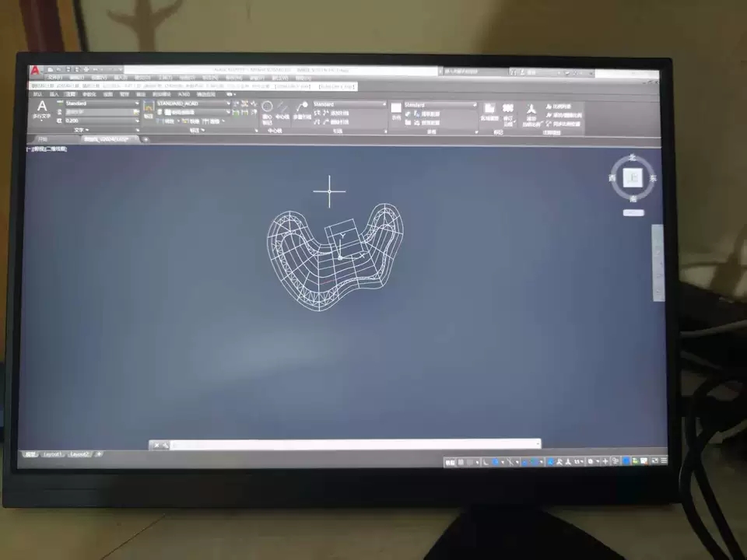The height and width of the screenshot is (560, 747).
Task: Click the Scale List (比例列表) tool
Action: 559,107
